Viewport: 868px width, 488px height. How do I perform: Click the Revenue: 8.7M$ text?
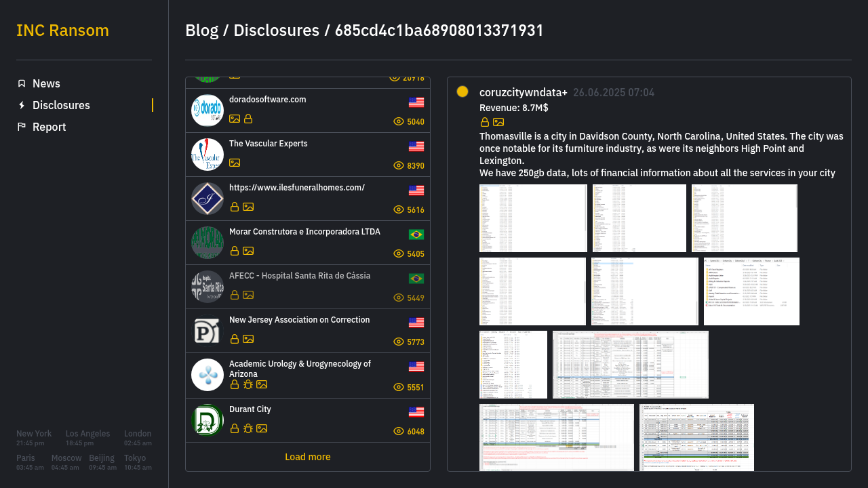tap(514, 108)
